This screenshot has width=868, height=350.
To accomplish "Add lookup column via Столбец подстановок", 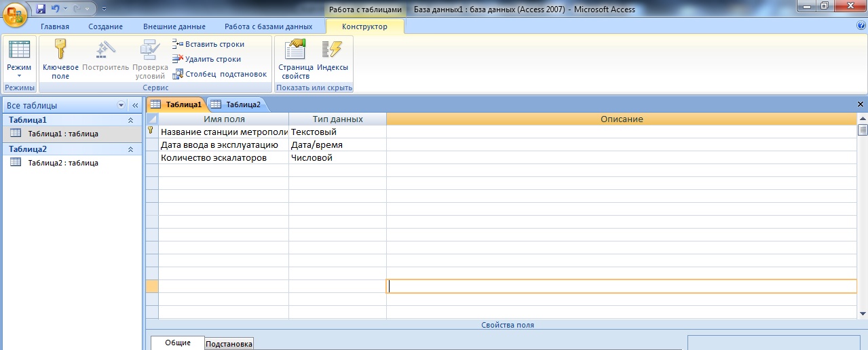I will [x=220, y=74].
